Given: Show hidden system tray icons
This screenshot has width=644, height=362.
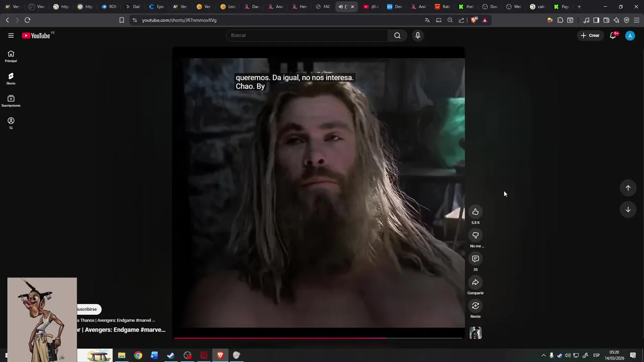Looking at the screenshot, I should [543, 355].
